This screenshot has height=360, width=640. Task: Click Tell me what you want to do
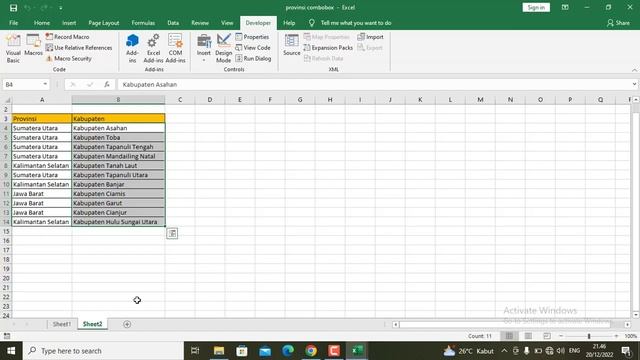point(356,23)
